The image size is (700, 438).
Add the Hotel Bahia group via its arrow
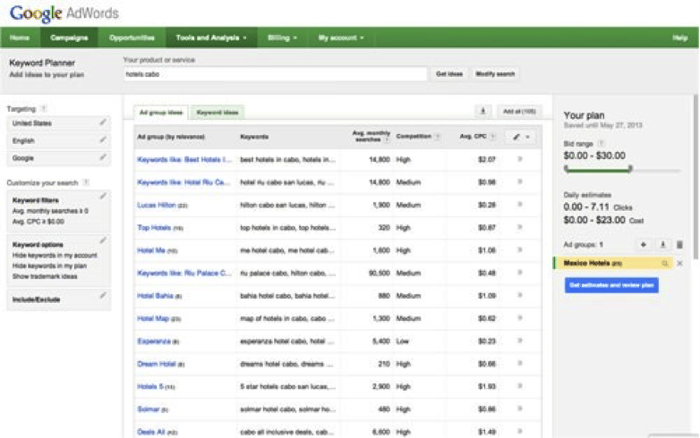coord(520,296)
